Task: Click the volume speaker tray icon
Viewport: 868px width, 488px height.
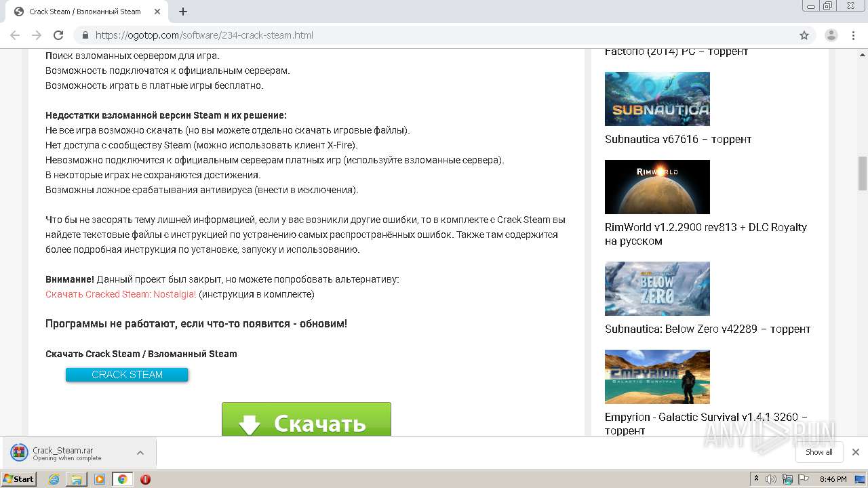Action: tap(772, 479)
